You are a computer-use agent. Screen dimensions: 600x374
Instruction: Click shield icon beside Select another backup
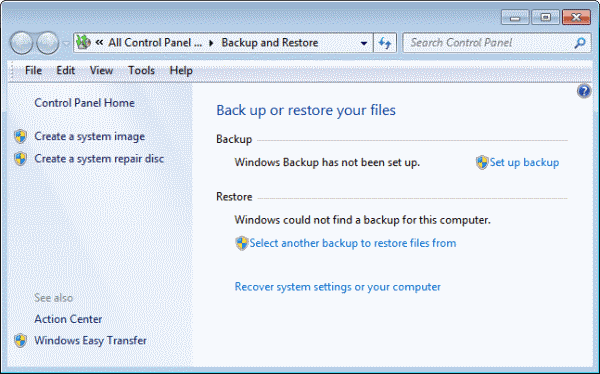point(241,243)
